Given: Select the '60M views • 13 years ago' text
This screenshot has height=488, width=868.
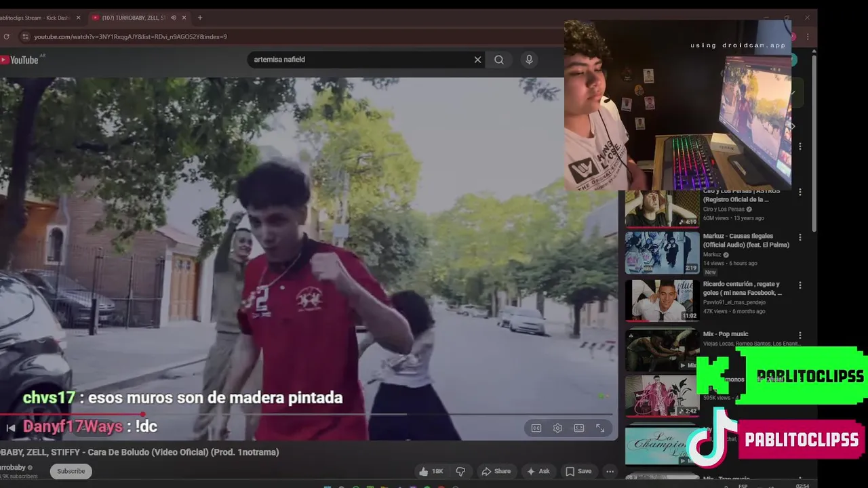Looking at the screenshot, I should point(733,218).
